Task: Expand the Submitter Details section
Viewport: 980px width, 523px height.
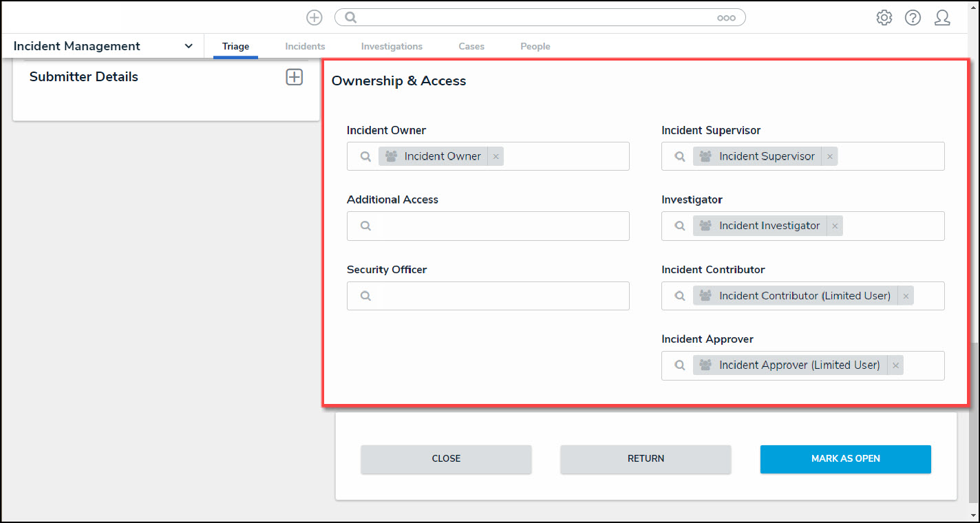Action: point(294,77)
